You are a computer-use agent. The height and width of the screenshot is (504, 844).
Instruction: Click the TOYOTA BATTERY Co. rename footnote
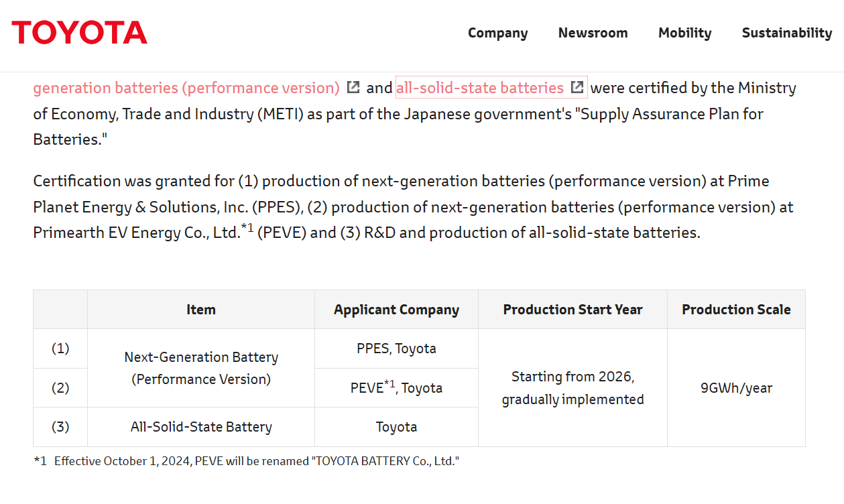point(247,461)
